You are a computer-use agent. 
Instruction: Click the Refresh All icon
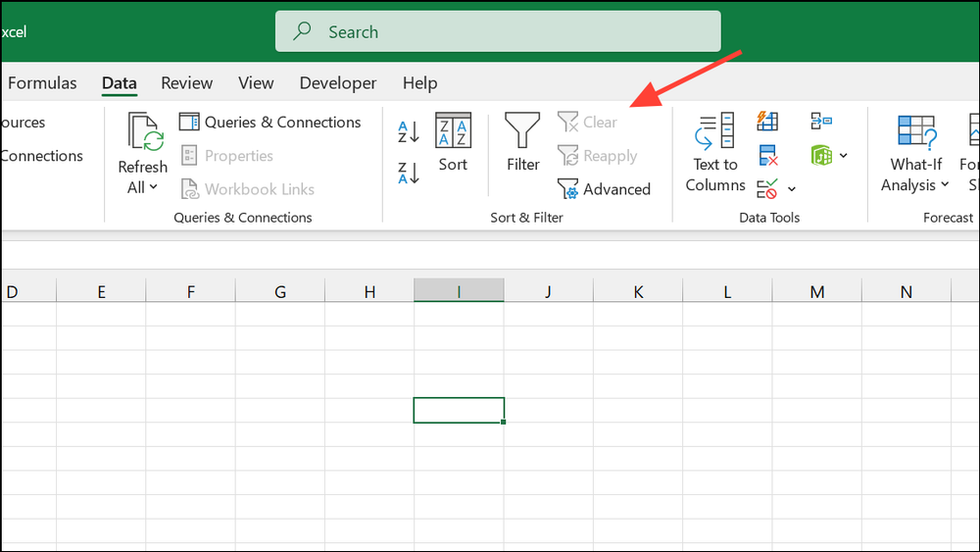(x=145, y=132)
